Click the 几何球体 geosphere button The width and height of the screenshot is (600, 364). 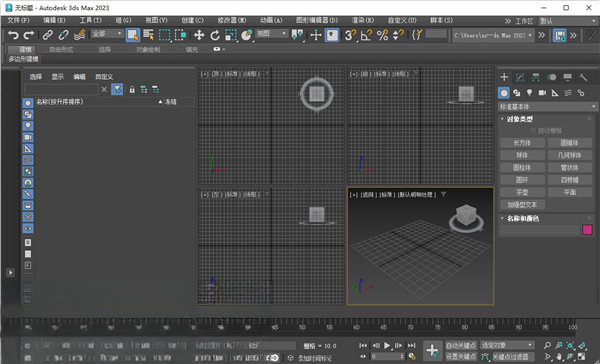[570, 155]
